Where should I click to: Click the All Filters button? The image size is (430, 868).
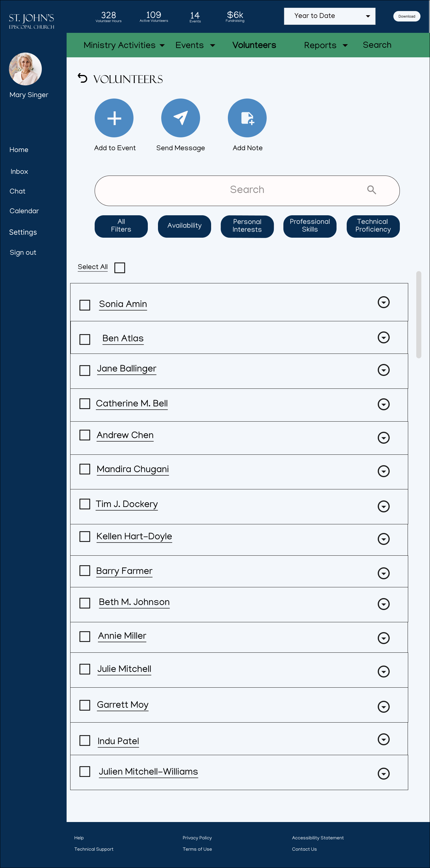tap(121, 226)
